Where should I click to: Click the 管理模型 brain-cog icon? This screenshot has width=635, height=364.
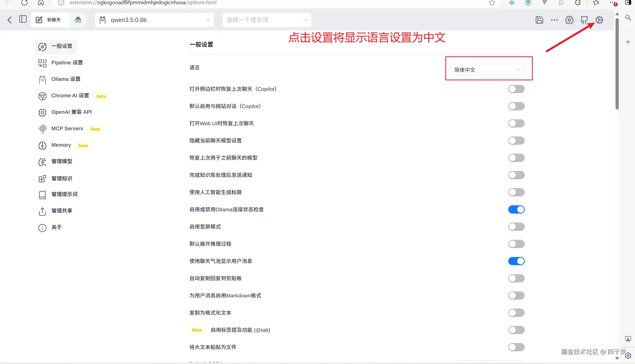pyautogui.click(x=42, y=162)
